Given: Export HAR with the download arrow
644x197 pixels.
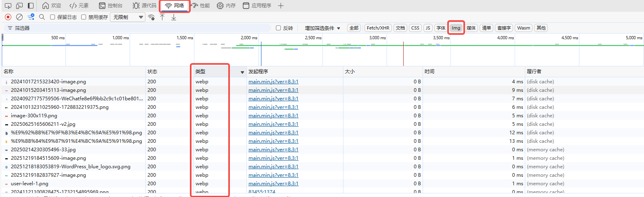Looking at the screenshot, I should (x=174, y=17).
